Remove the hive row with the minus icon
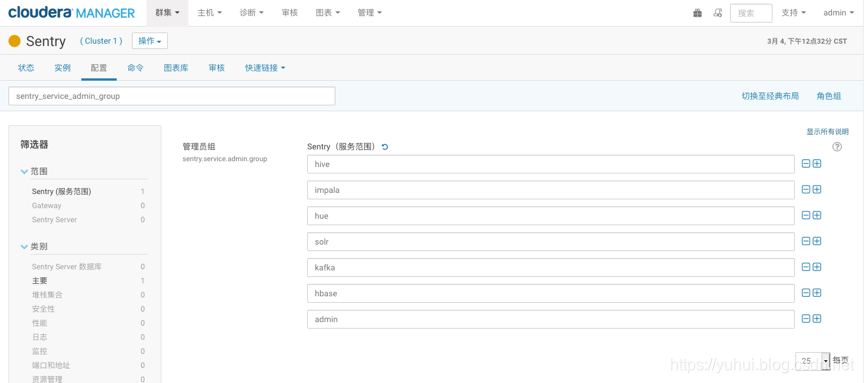The width and height of the screenshot is (864, 383). point(806,164)
